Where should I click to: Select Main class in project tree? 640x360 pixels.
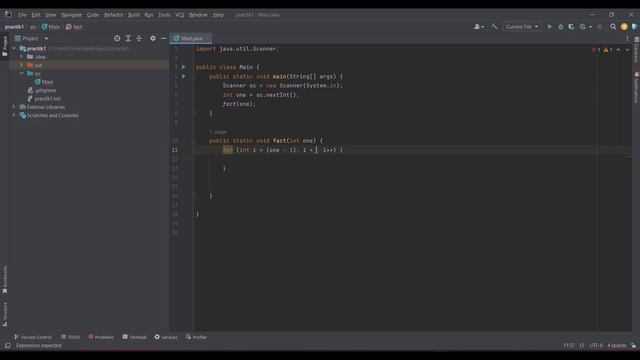[44, 82]
